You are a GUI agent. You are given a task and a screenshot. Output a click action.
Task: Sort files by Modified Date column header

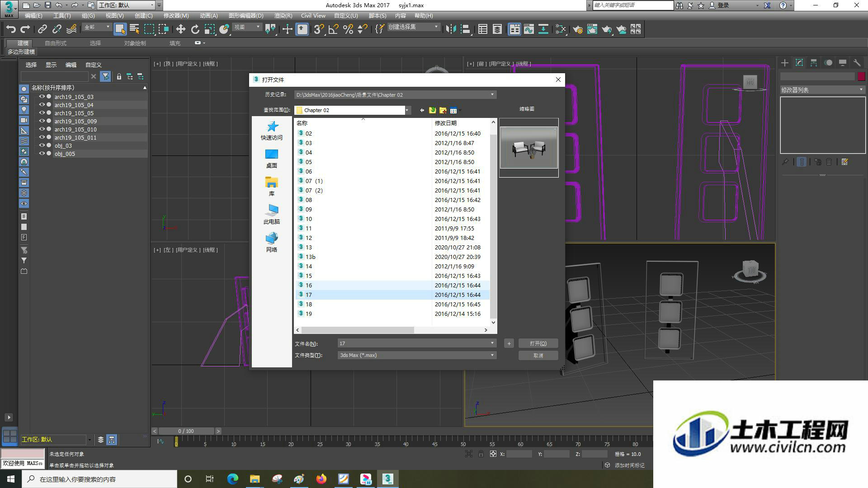[x=461, y=123]
